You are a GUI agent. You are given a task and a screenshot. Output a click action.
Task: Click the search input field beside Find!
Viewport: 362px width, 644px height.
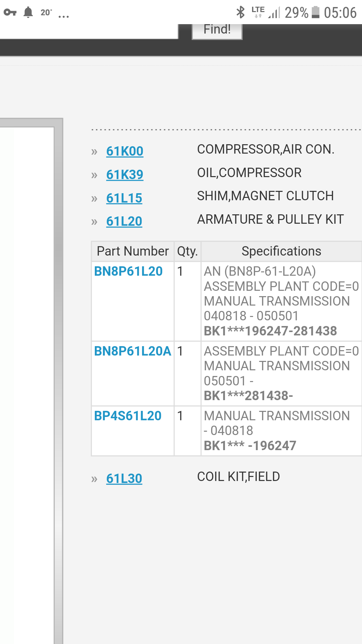[x=89, y=31]
